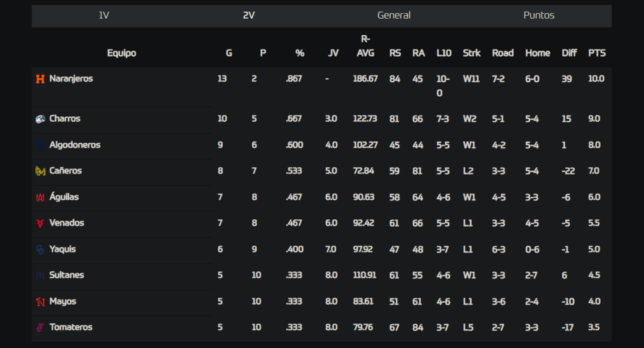Open the Tomateros team name link

tap(70, 327)
